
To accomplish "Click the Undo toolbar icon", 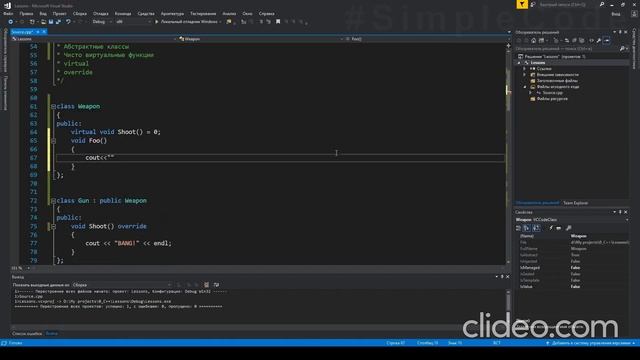I will pyautogui.click(x=68, y=22).
